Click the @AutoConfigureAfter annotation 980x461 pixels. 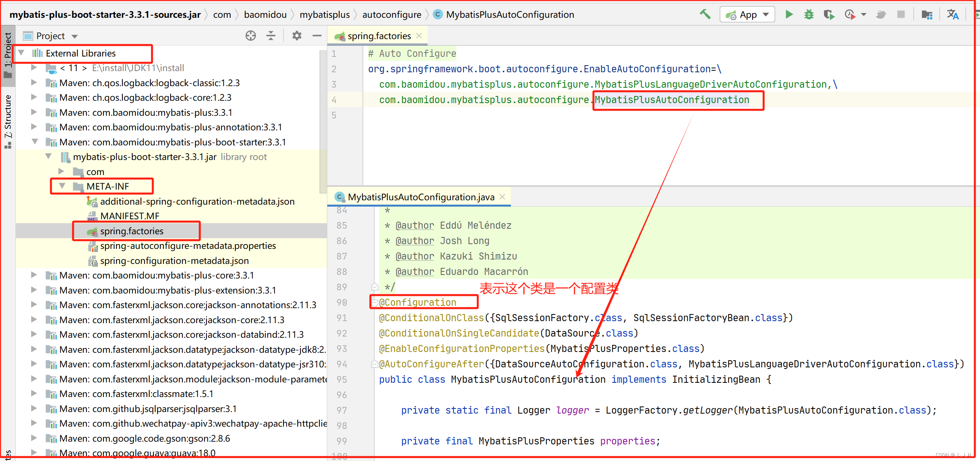[432, 364]
